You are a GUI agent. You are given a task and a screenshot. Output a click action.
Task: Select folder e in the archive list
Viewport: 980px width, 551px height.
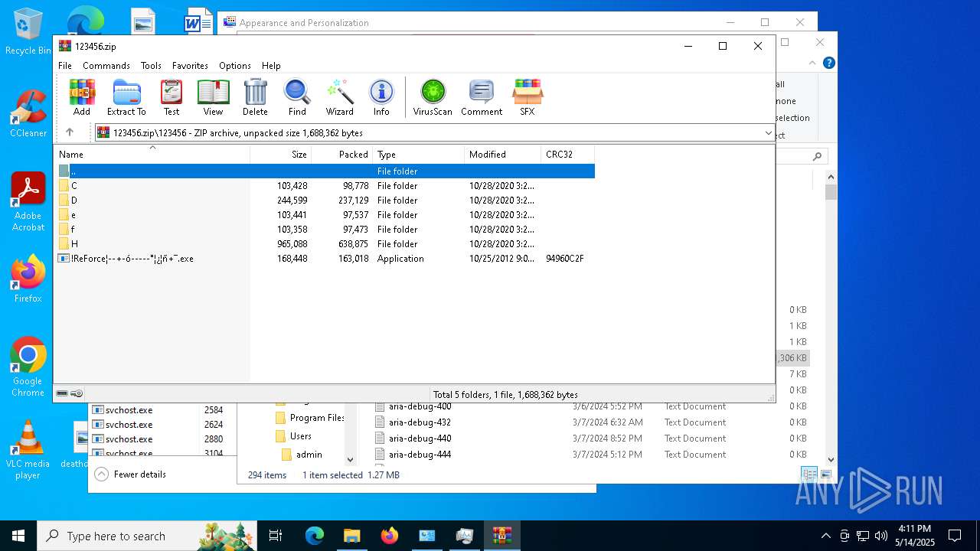325,215
